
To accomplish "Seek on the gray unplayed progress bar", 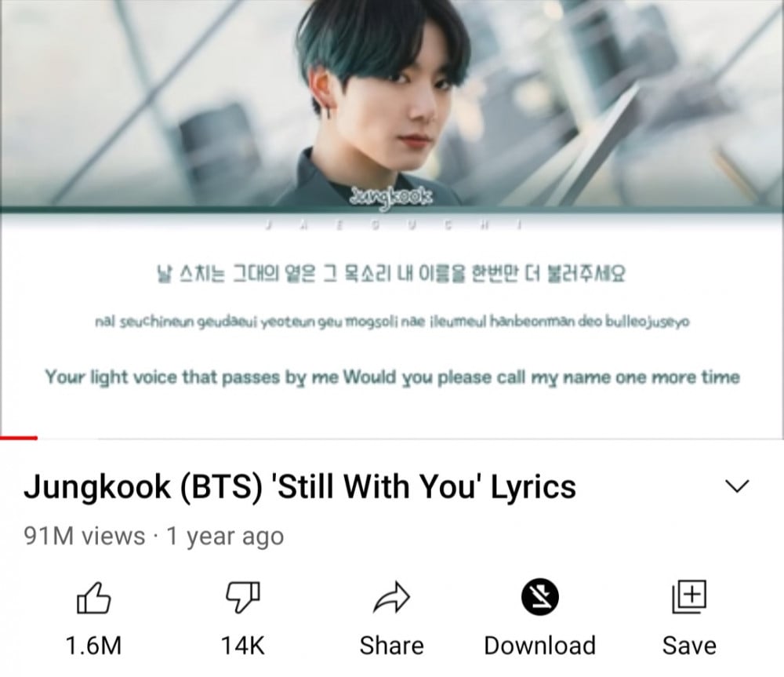I will (x=411, y=439).
